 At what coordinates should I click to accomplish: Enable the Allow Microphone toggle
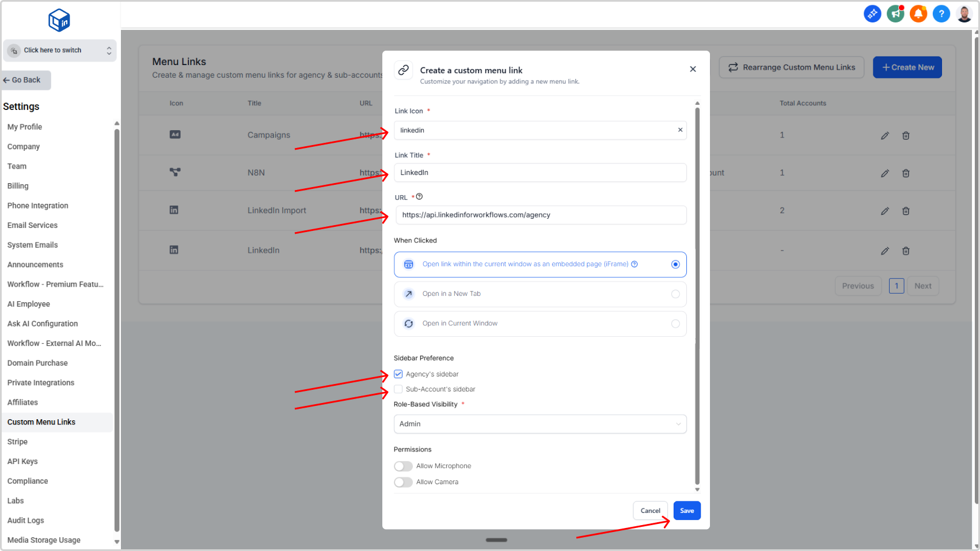click(403, 466)
